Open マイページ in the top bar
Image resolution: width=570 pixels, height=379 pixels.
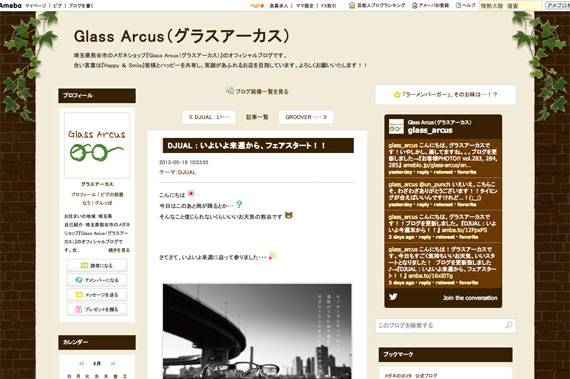[35, 6]
